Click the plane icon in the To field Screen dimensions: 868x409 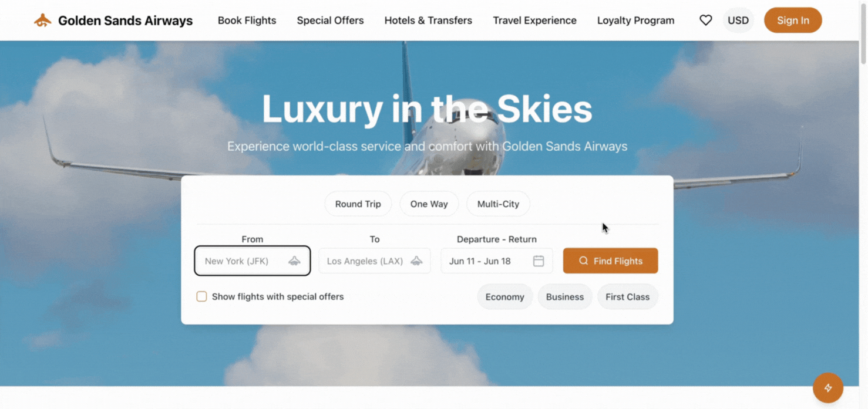pyautogui.click(x=418, y=261)
